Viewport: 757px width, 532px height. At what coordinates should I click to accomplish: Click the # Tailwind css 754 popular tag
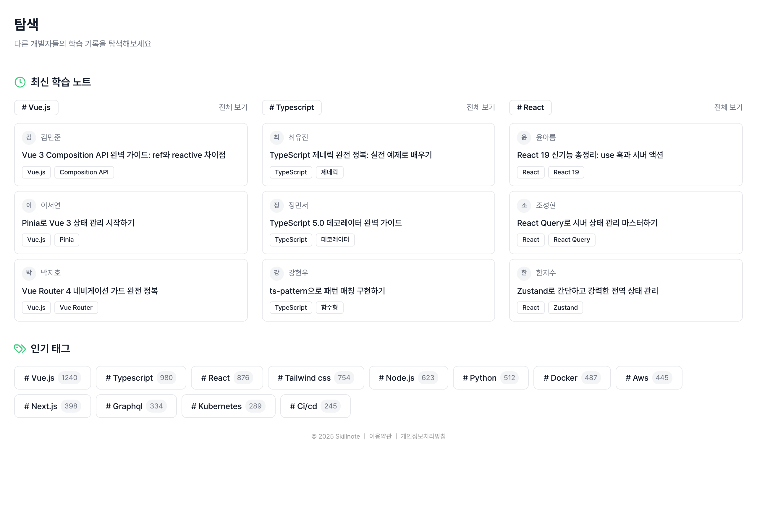coord(316,378)
